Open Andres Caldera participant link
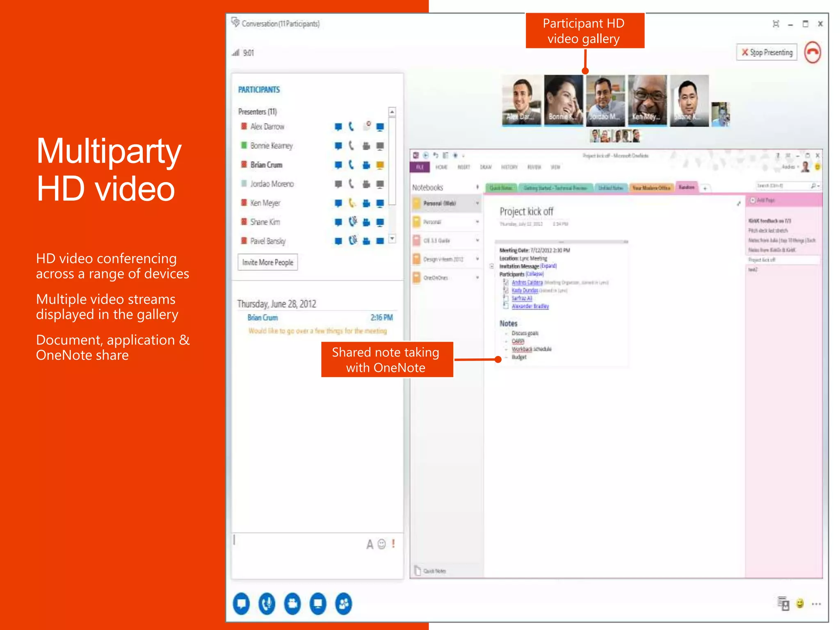Viewport: 840px width, 630px height. 527,282
